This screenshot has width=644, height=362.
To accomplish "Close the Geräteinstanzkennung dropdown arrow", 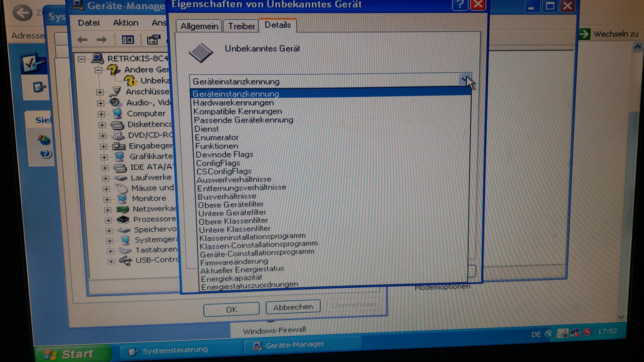I will [x=465, y=80].
